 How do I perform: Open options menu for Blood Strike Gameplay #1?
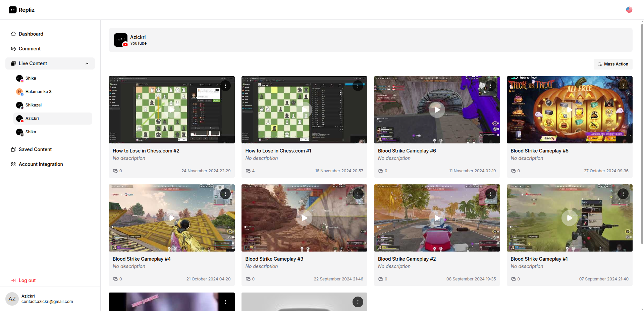pyautogui.click(x=623, y=194)
